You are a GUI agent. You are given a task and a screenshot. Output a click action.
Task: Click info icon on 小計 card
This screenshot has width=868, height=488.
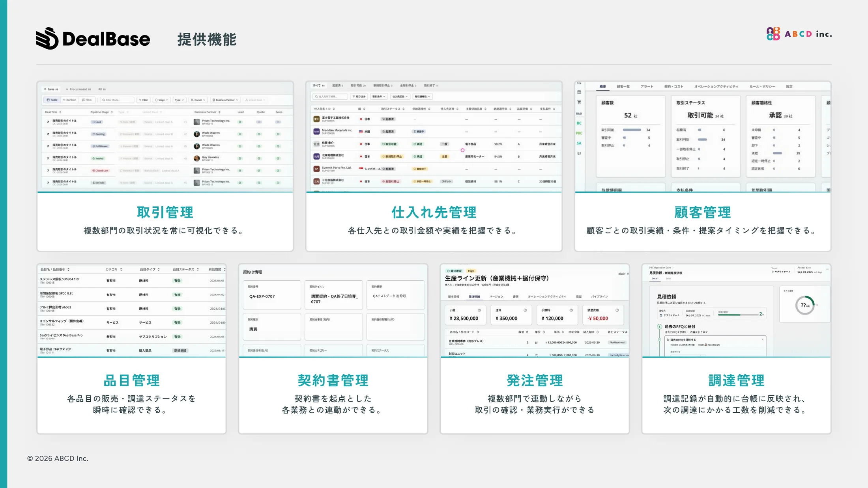479,310
